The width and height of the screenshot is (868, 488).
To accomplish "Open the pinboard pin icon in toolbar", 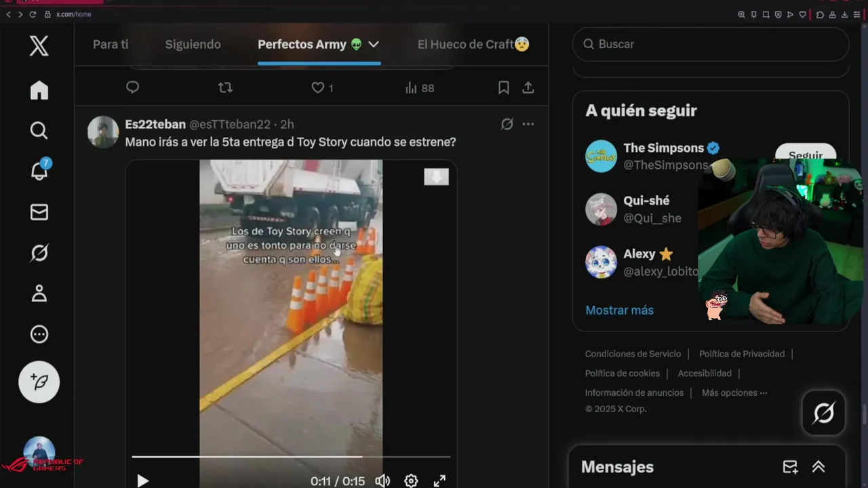I will [x=753, y=14].
